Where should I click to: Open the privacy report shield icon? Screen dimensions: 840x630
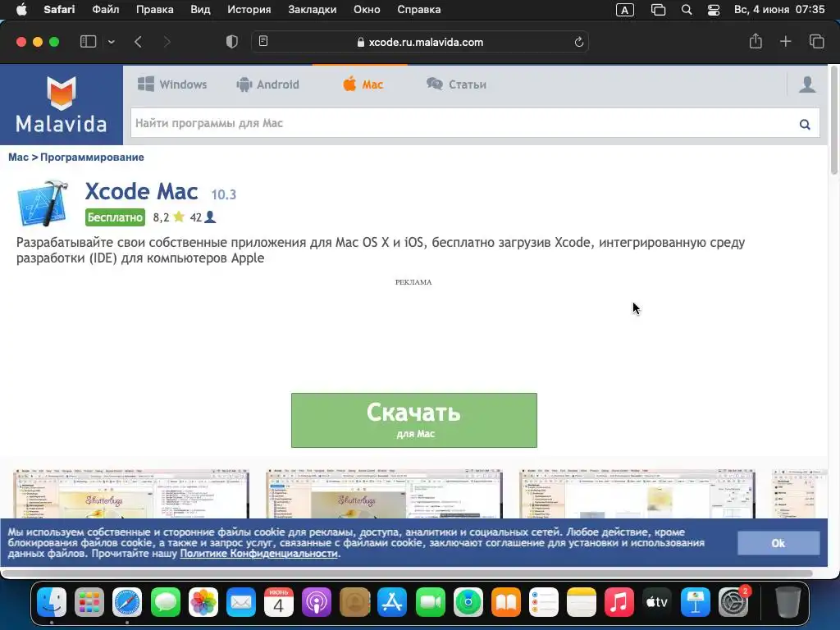pos(232,42)
